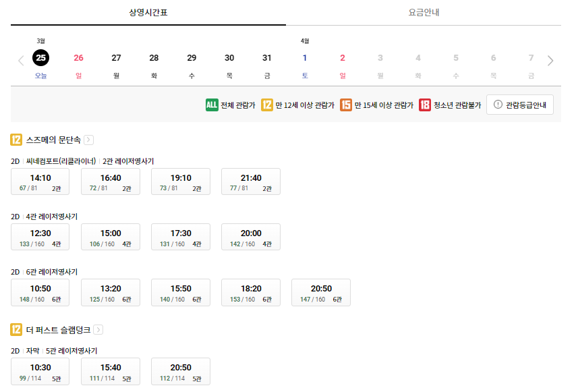
Task: Select the 20:00 showtime in 4관
Action: [250, 237]
